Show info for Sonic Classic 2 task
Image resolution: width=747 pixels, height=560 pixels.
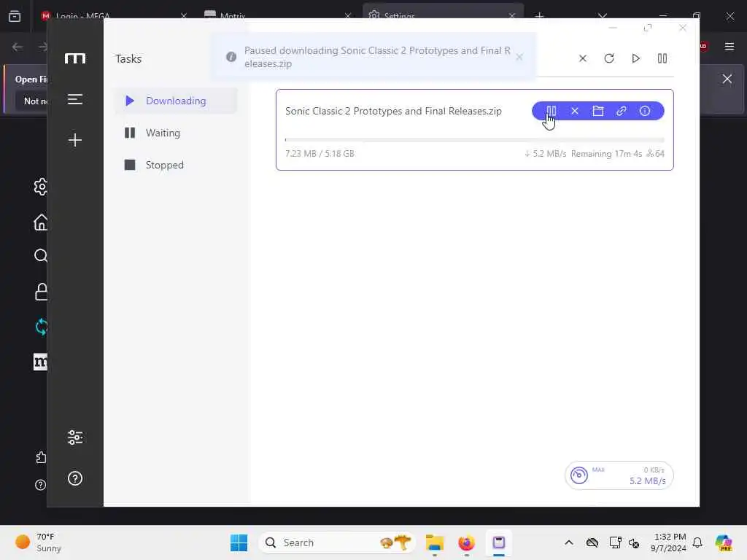click(645, 111)
